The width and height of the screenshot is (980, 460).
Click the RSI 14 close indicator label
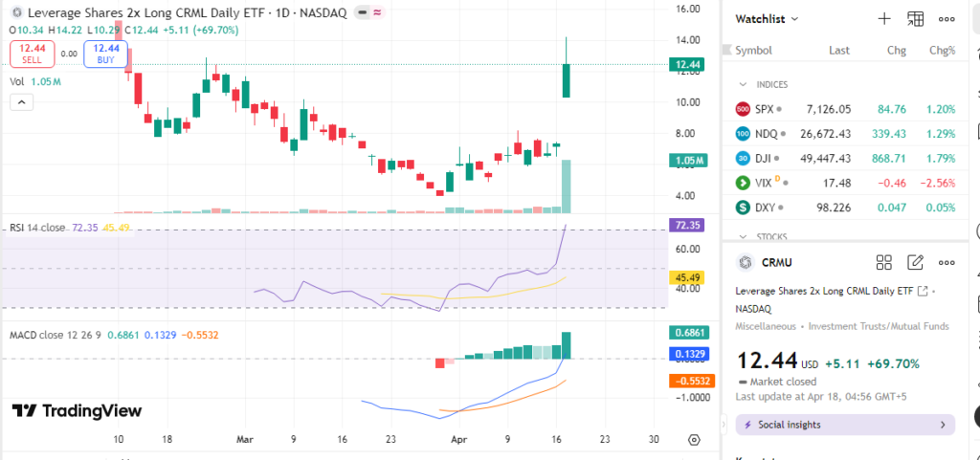(x=38, y=227)
